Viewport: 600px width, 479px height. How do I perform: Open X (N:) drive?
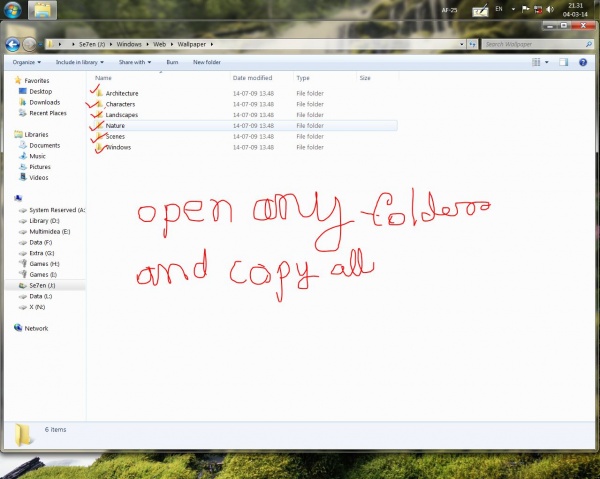[37, 307]
